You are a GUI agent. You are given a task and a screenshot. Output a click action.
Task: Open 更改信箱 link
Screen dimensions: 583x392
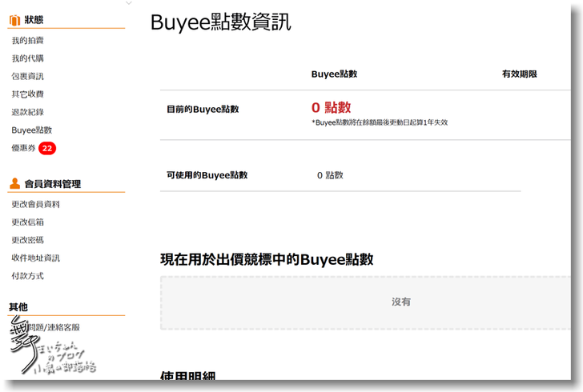pos(27,222)
